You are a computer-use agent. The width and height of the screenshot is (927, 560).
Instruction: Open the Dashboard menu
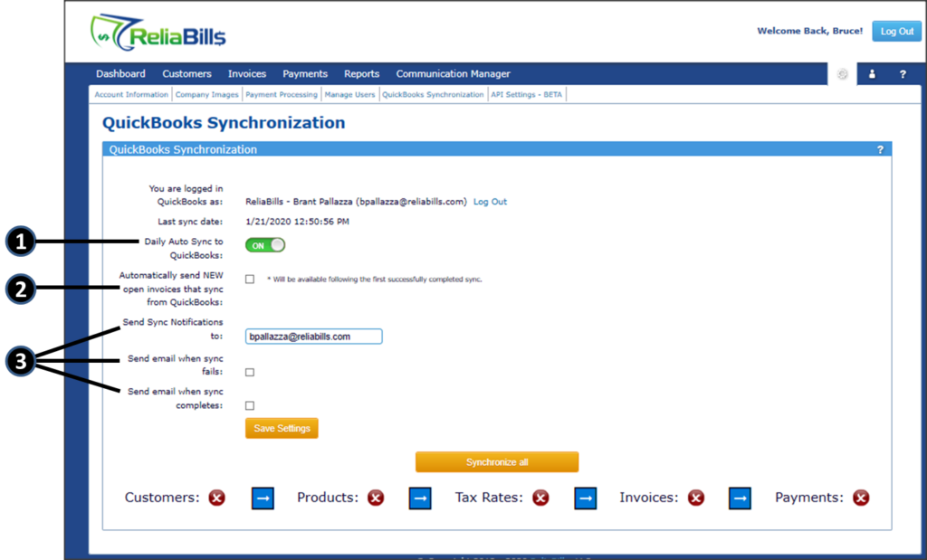click(x=120, y=74)
